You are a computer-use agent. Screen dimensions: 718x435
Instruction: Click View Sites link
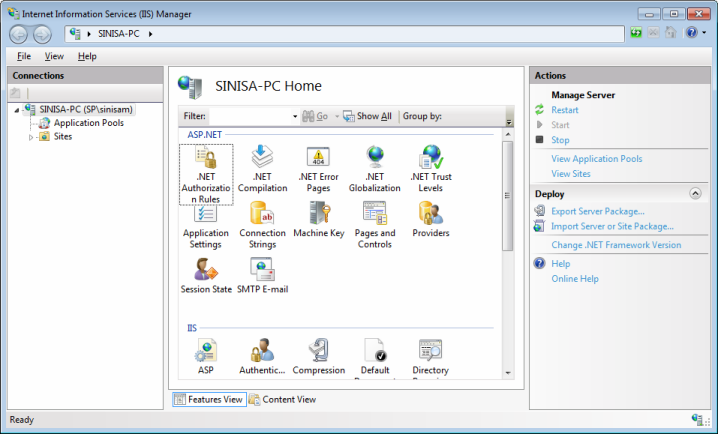point(571,174)
